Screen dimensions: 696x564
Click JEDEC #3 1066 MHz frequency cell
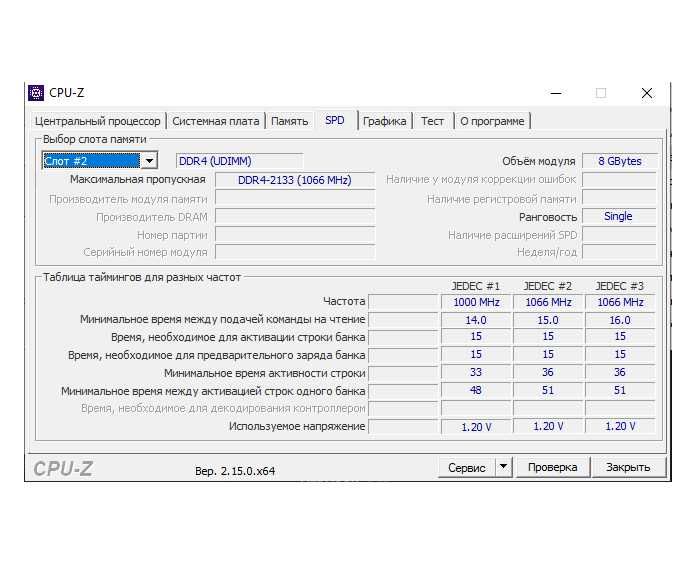click(x=620, y=302)
